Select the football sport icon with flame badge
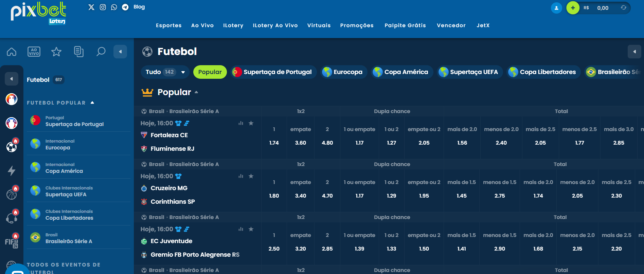 (x=12, y=146)
